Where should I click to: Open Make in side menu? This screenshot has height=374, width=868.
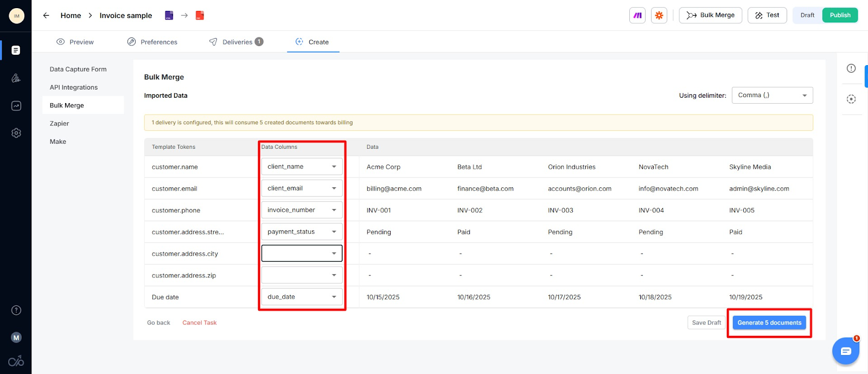(x=58, y=142)
